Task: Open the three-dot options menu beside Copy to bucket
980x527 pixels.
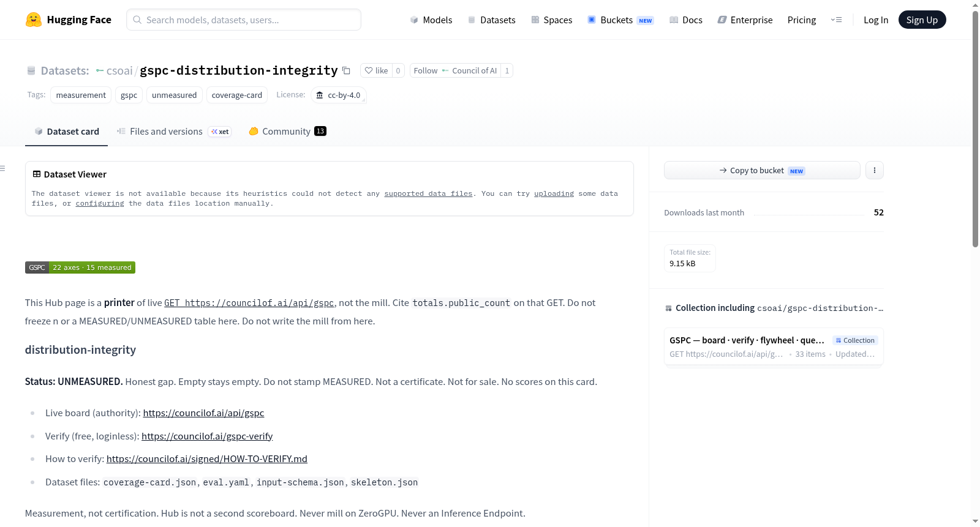Action: 875,170
